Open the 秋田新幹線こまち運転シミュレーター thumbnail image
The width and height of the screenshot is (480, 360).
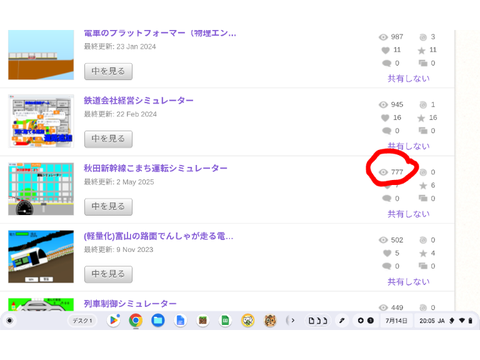coord(41,189)
